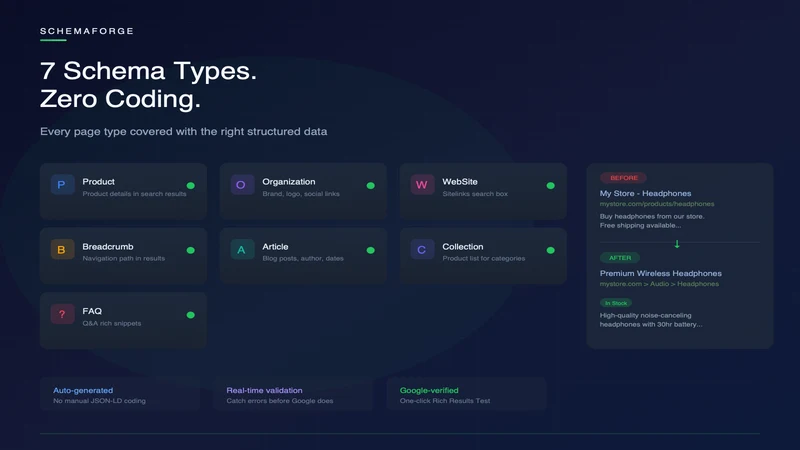The image size is (800, 450).
Task: Click the In Stock badge
Action: (616, 303)
